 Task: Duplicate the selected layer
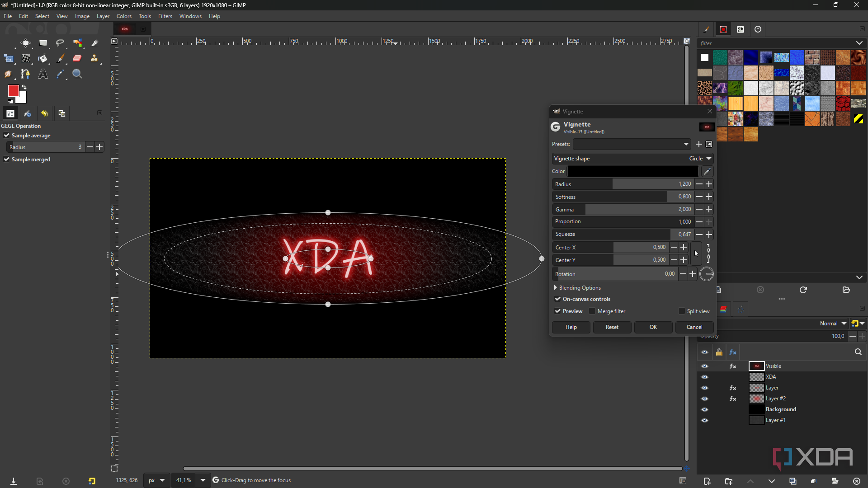(x=793, y=481)
